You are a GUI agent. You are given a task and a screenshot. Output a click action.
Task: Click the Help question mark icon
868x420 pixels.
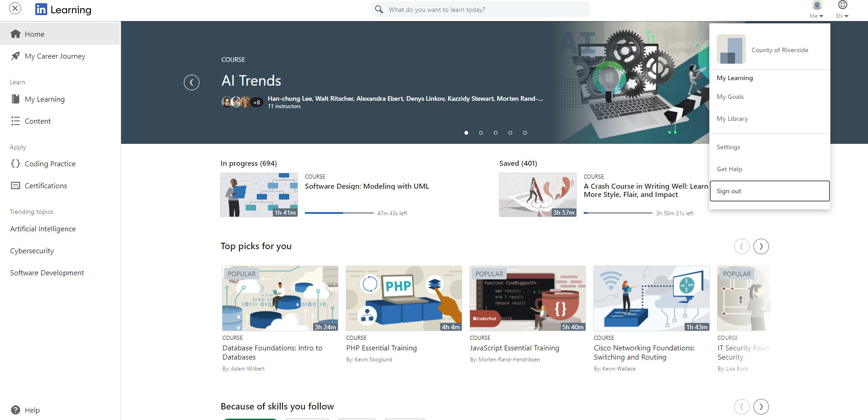coord(16,410)
